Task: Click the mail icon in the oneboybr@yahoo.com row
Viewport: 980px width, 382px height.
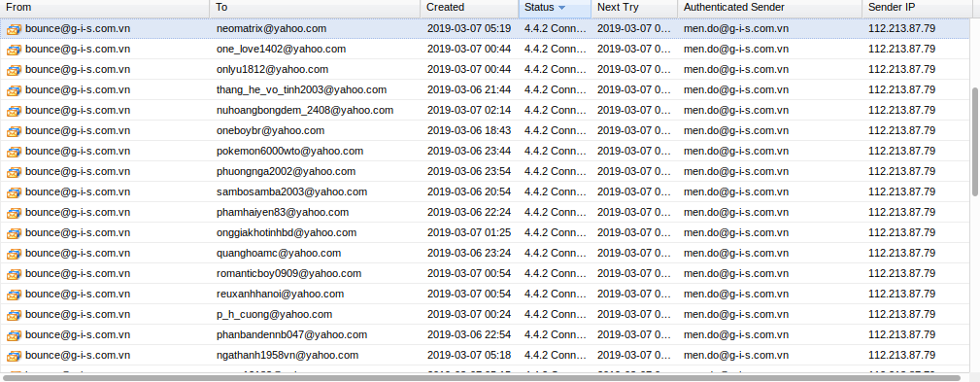Action: tap(14, 131)
